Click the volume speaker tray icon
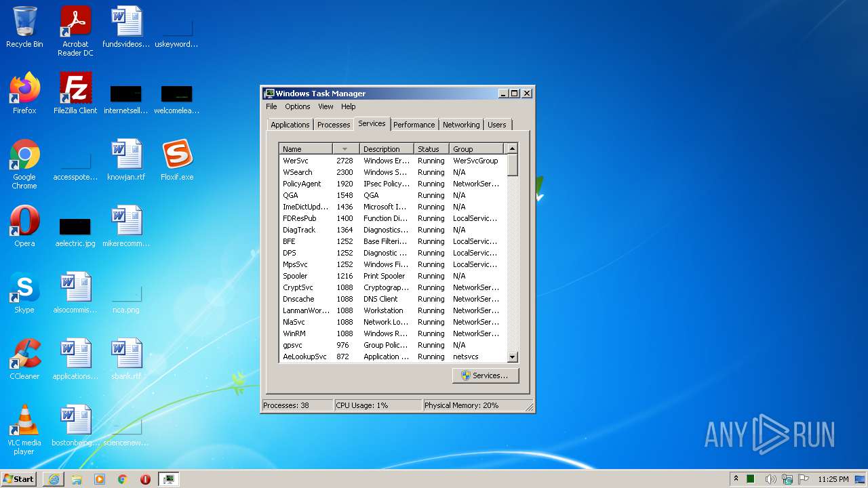Viewport: 868px width, 488px height. point(770,479)
